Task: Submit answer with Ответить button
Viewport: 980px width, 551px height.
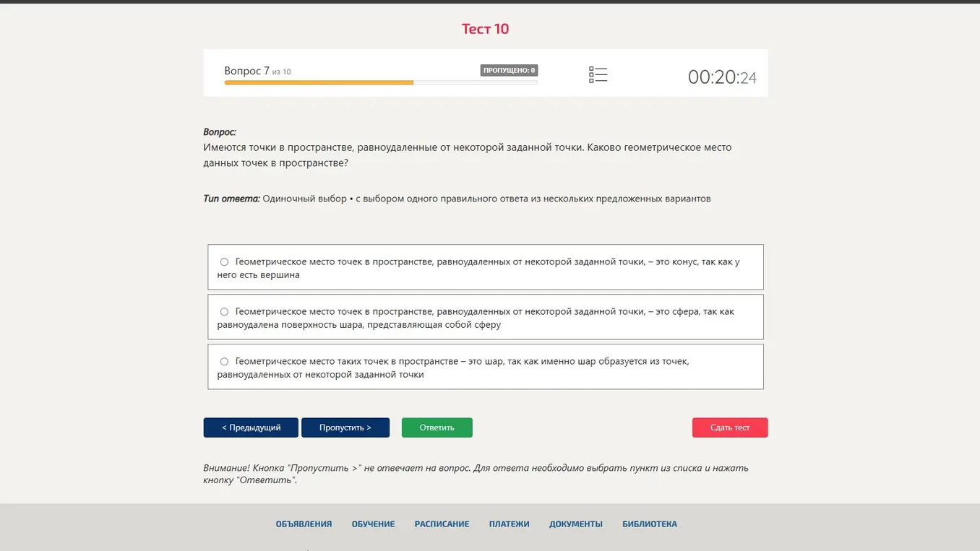Action: coord(437,428)
